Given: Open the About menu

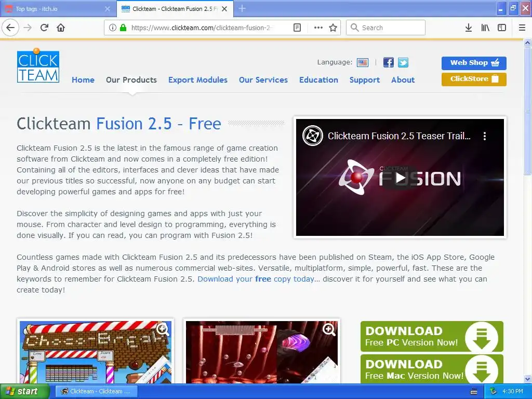Looking at the screenshot, I should [x=403, y=79].
